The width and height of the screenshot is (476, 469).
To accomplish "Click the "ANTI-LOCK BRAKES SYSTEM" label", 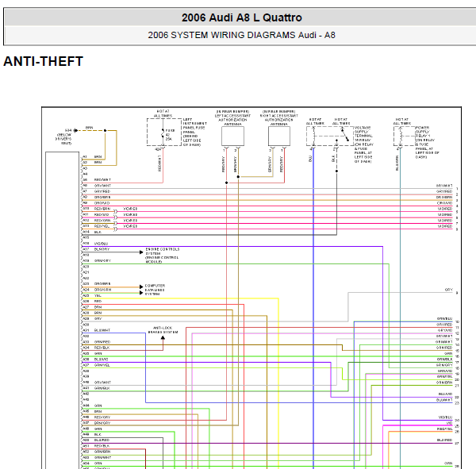I will click(x=163, y=330).
